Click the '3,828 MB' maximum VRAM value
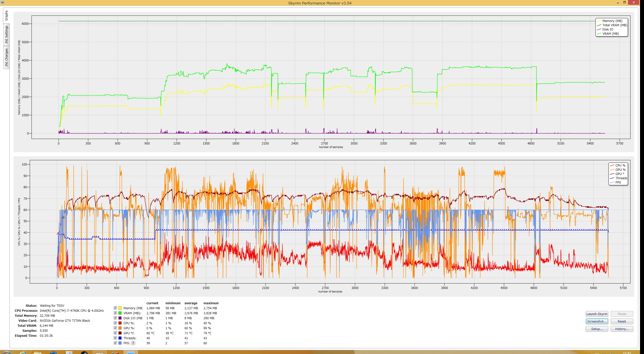The height and width of the screenshot is (354, 644). [210, 313]
